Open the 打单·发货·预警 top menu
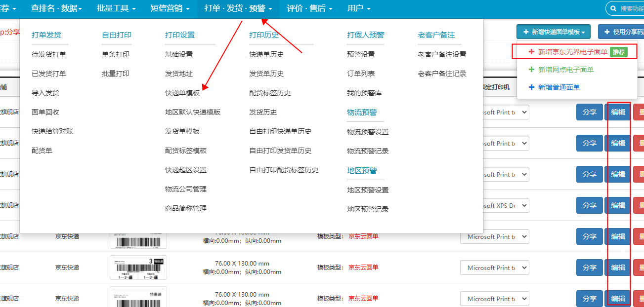 tap(238, 8)
